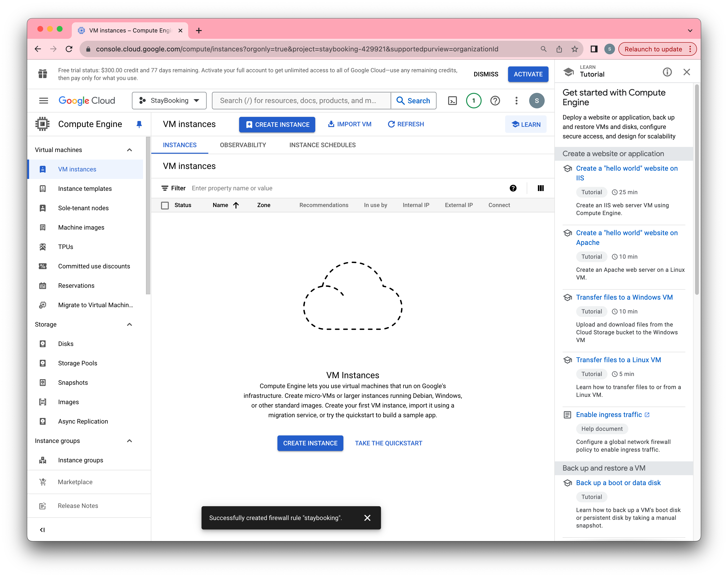Collapse the Storage section
This screenshot has width=728, height=577.
point(129,324)
